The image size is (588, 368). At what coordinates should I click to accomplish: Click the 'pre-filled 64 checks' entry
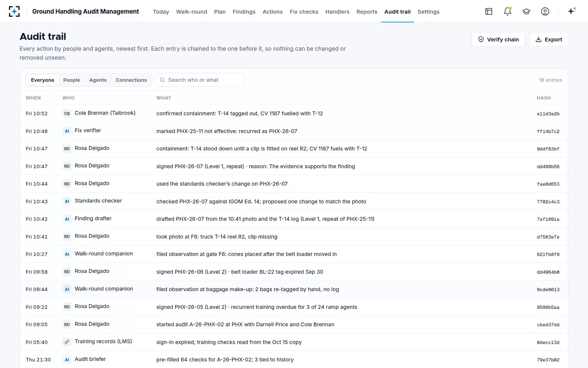pyautogui.click(x=294, y=359)
